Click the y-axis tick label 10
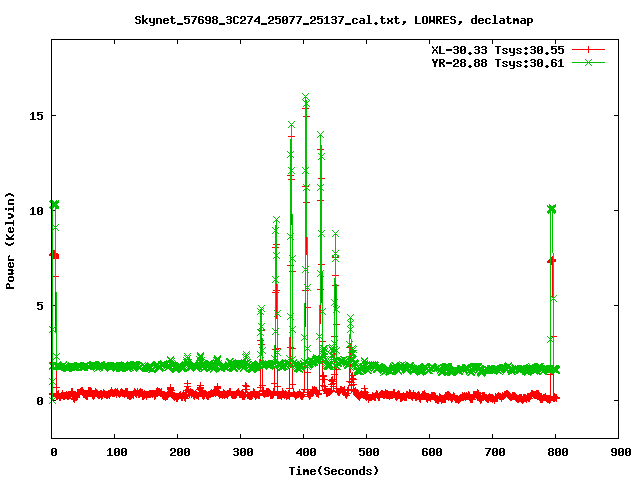640x480 pixels. (36, 211)
